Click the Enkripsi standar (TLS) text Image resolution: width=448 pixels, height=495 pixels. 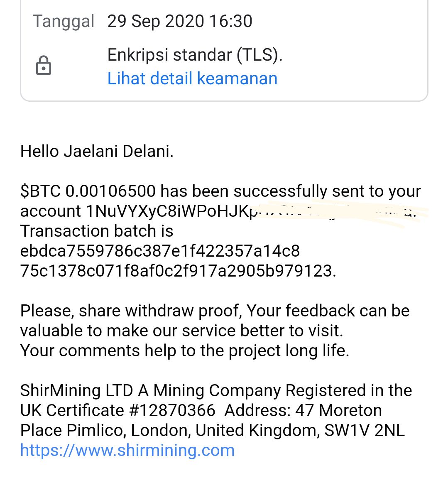click(195, 55)
